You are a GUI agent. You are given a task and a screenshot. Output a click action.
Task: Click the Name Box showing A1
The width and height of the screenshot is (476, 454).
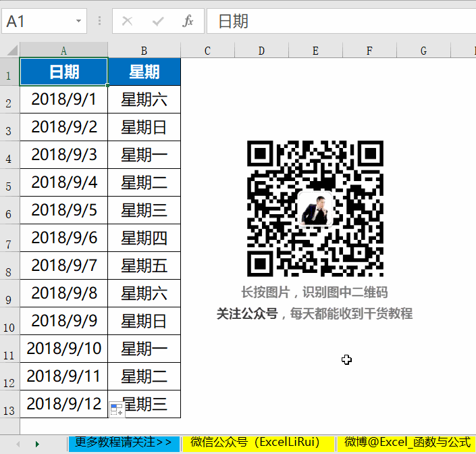(44, 21)
